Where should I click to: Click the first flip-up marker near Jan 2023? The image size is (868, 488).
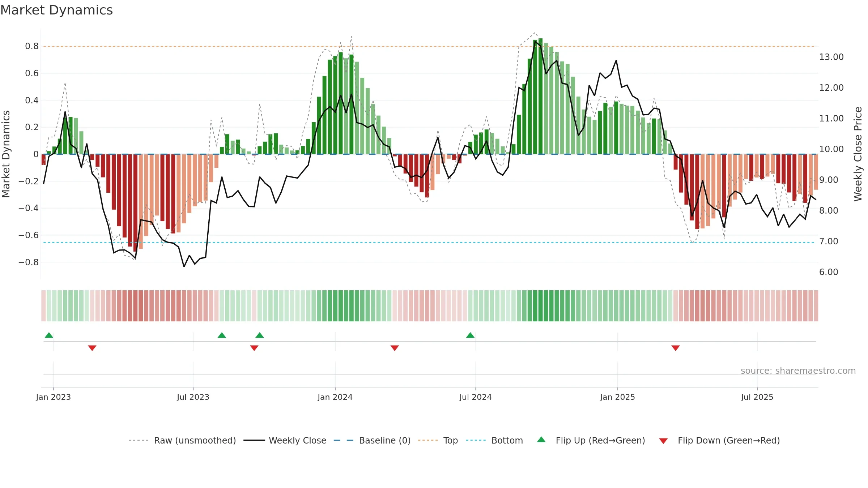[49, 335]
